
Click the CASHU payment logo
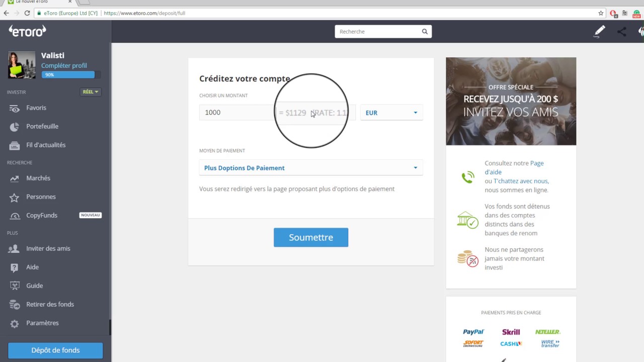511,344
